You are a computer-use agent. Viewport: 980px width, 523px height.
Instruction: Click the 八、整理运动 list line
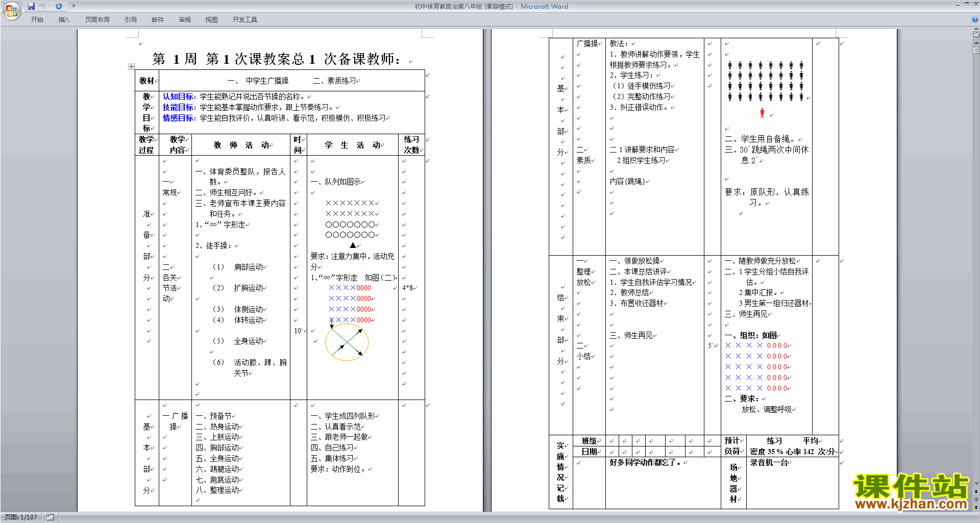[x=217, y=490]
